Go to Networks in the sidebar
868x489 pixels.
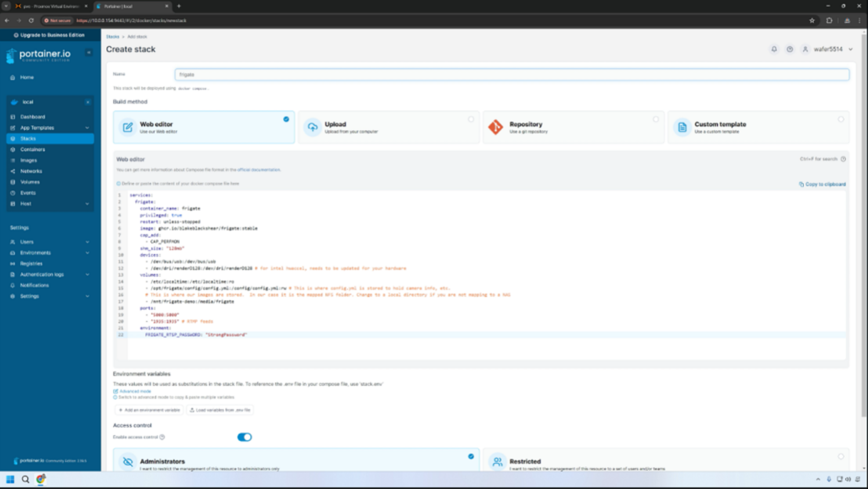32,171
